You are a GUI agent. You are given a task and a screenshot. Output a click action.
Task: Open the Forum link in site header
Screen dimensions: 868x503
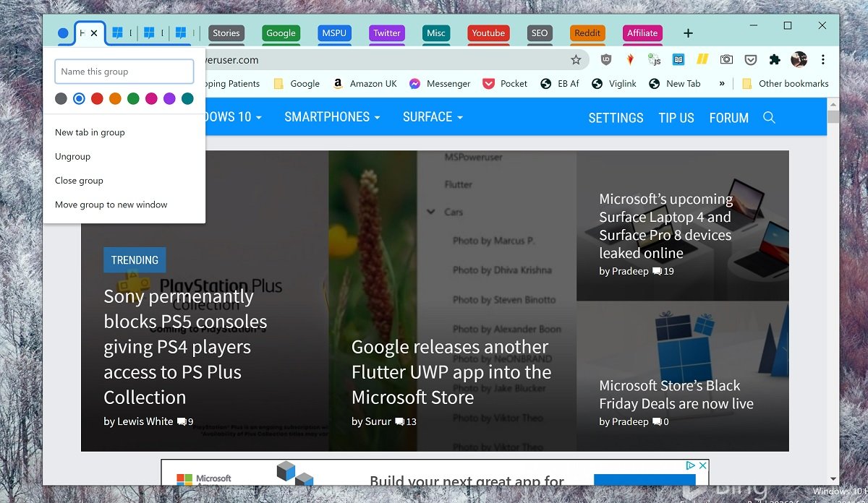coord(728,118)
